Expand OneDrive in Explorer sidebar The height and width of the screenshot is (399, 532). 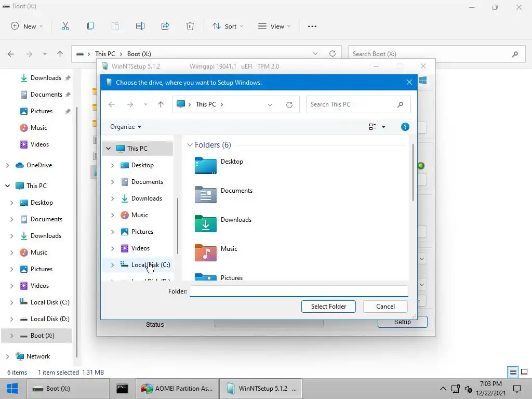7,165
